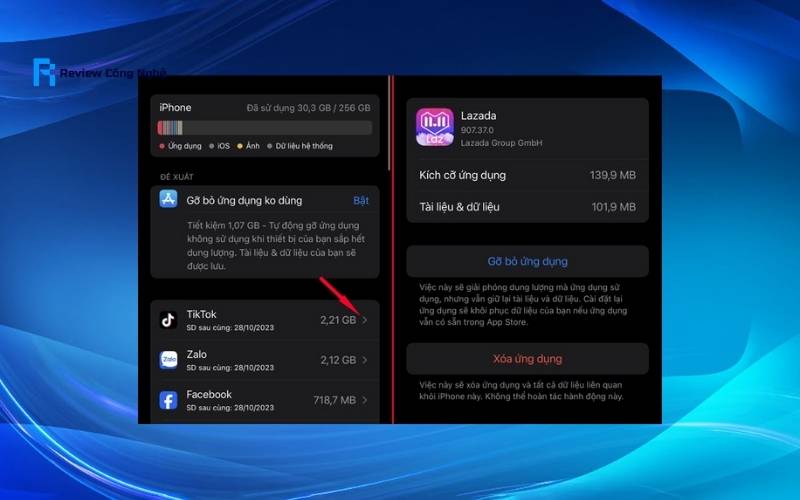Screen dimensions: 800x500
Task: Select the TikTok app name text
Action: 202,314
